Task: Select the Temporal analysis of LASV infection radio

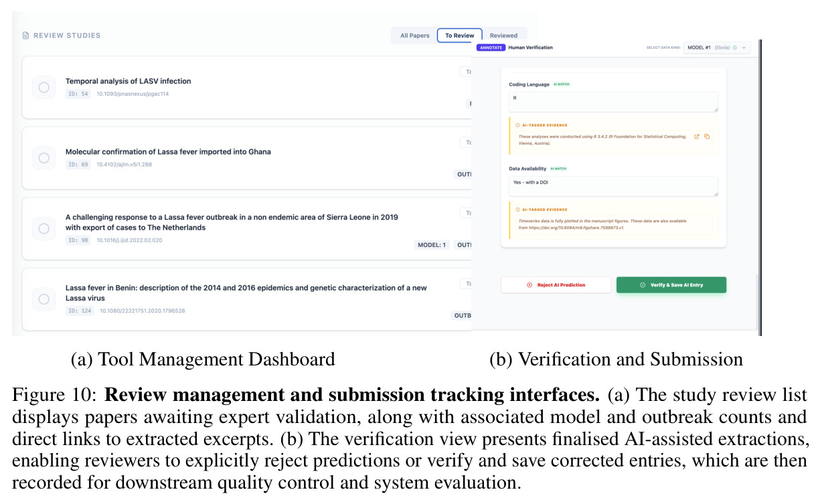Action: point(44,87)
